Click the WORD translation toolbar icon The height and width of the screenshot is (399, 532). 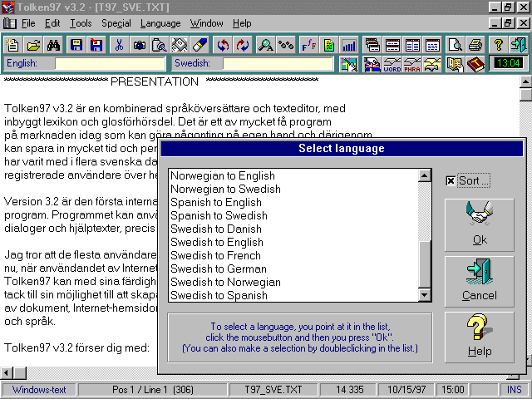pos(392,64)
